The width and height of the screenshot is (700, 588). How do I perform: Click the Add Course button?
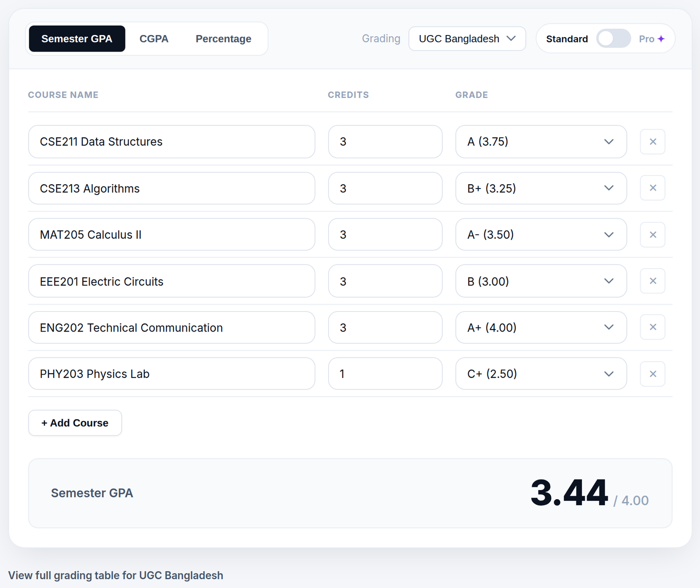pos(75,423)
